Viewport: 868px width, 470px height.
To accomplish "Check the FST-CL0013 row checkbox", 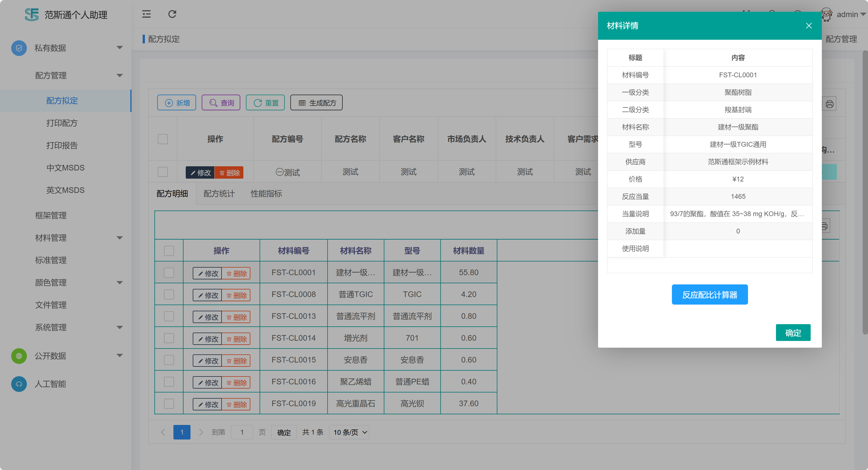I will [x=169, y=316].
